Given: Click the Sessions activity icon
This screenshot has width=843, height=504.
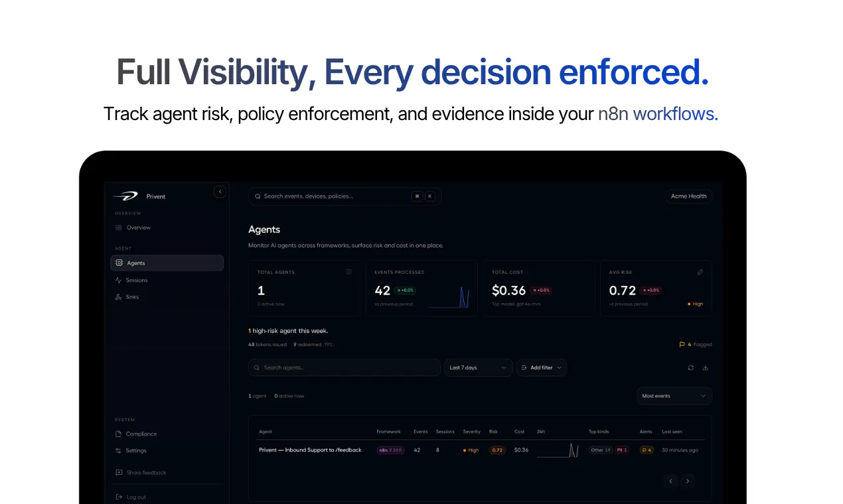Looking at the screenshot, I should coord(118,280).
